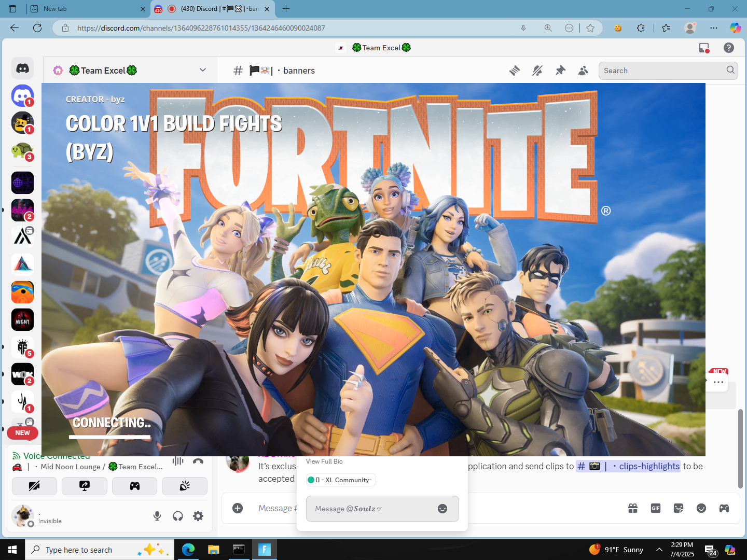Image resolution: width=747 pixels, height=560 pixels.
Task: Click the chat scrollbar
Action: coord(740,449)
